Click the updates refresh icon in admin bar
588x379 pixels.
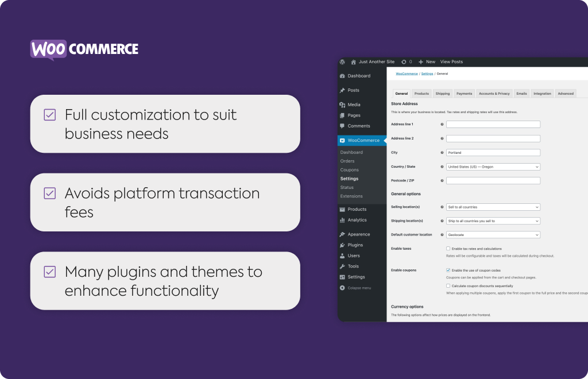coord(404,62)
